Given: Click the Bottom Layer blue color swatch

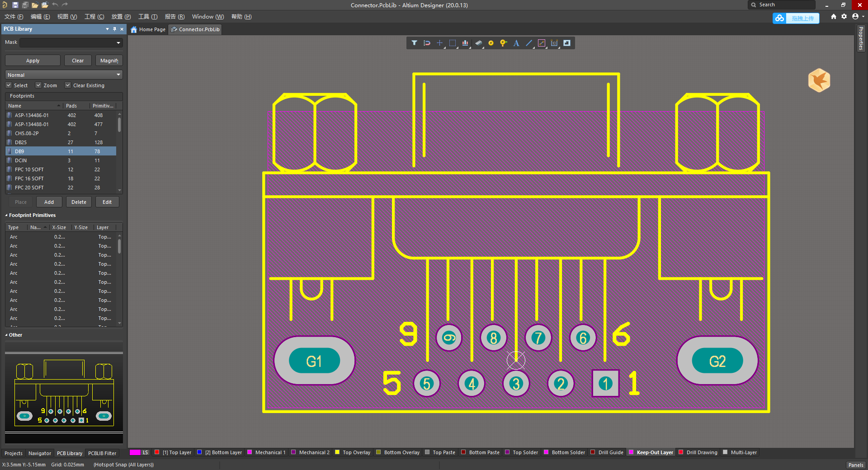Looking at the screenshot, I should (x=199, y=452).
